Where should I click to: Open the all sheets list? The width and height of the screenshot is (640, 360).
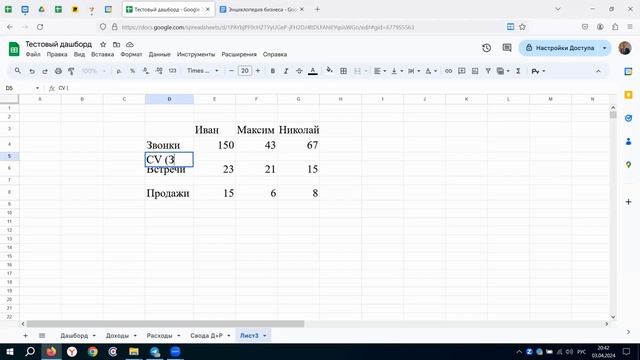[42, 336]
